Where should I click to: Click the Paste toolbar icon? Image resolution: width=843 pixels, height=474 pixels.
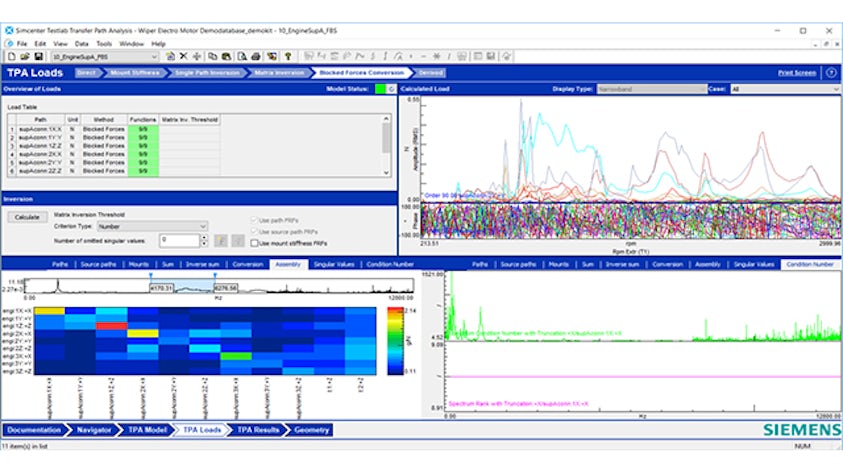(226, 56)
